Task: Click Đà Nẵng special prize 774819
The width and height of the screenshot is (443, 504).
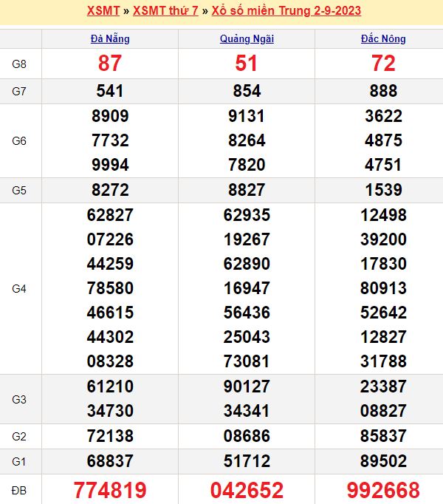Action: (x=110, y=489)
